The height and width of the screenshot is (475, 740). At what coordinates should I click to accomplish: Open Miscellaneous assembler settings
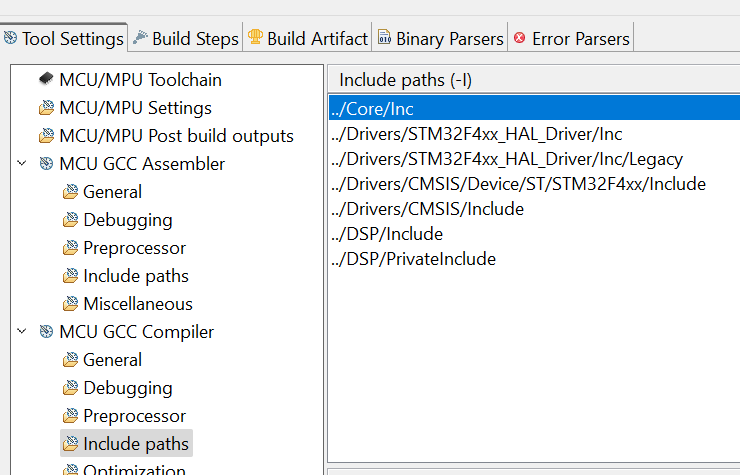tap(138, 304)
